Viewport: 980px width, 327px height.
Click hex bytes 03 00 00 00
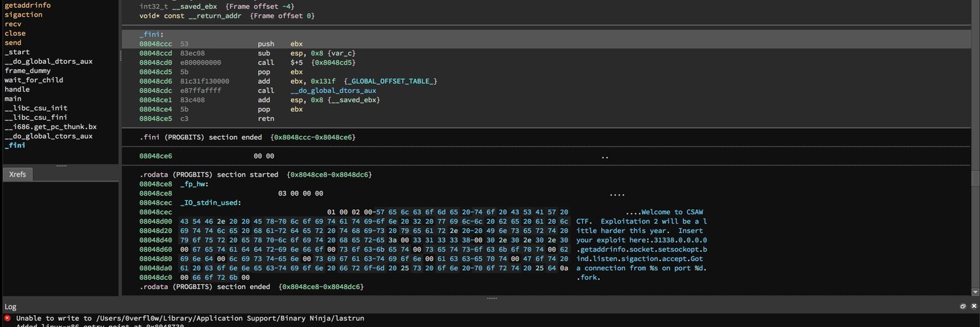point(301,194)
